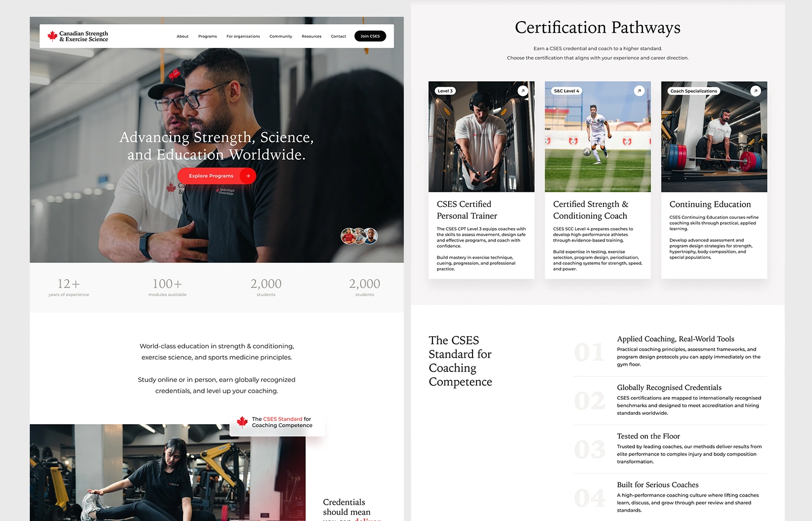Open arrow icon on S&C Level 4 card
Image resolution: width=812 pixels, height=521 pixels.
[639, 91]
